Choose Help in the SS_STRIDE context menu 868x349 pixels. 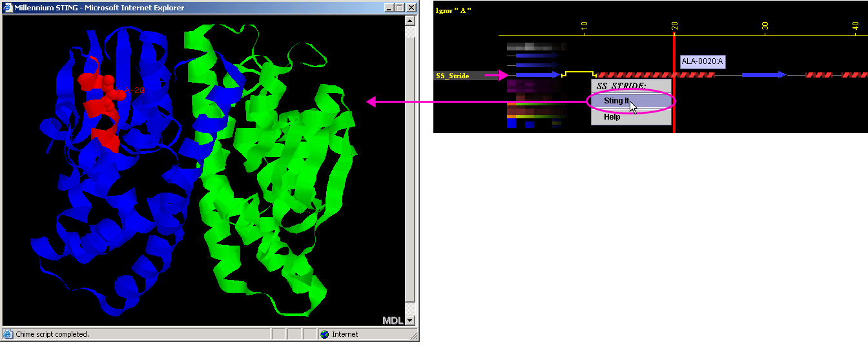click(x=630, y=117)
